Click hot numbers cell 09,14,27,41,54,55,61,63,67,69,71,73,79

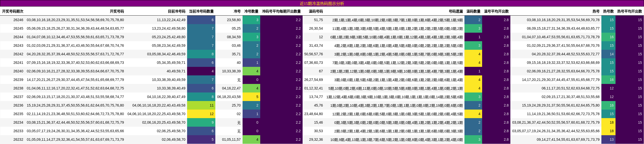[568, 139]
